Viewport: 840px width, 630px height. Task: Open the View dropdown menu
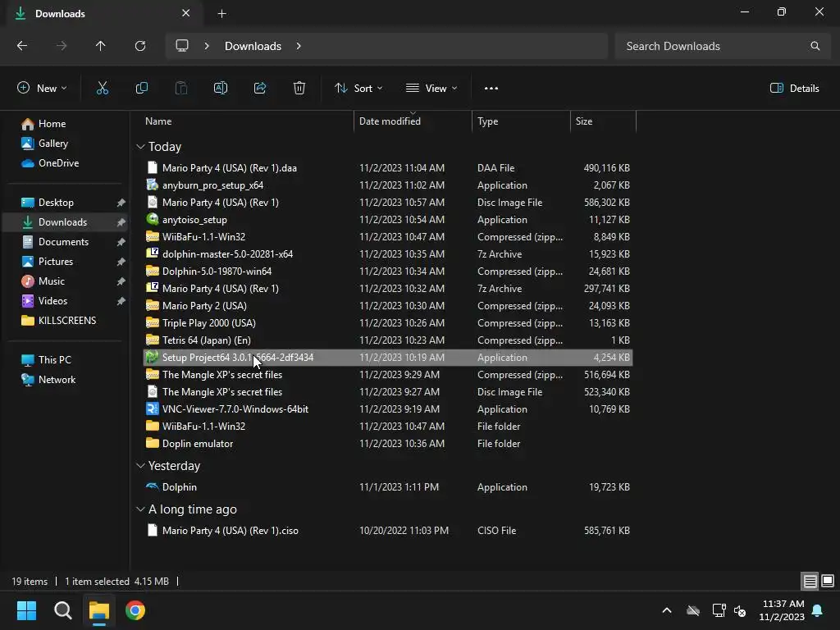click(431, 89)
